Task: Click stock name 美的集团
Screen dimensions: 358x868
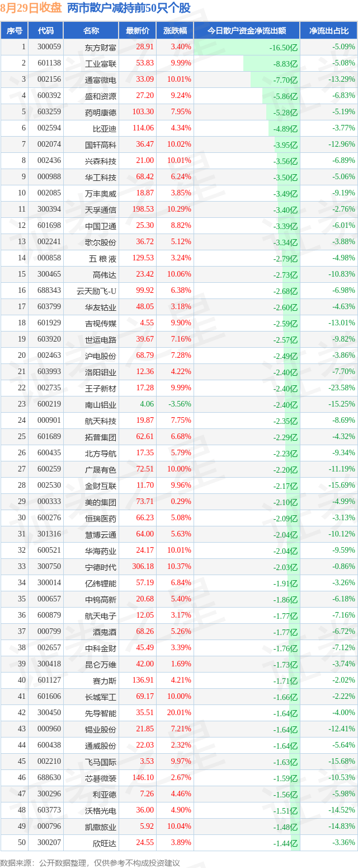Action: (x=101, y=502)
